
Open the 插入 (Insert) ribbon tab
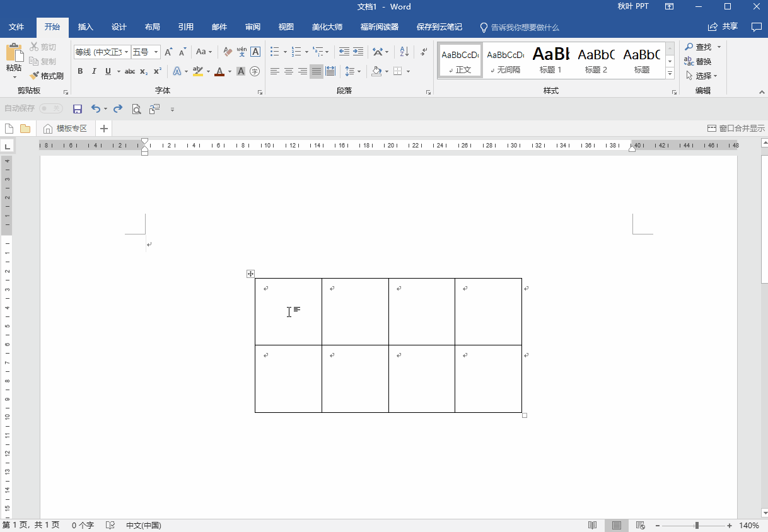[85, 27]
